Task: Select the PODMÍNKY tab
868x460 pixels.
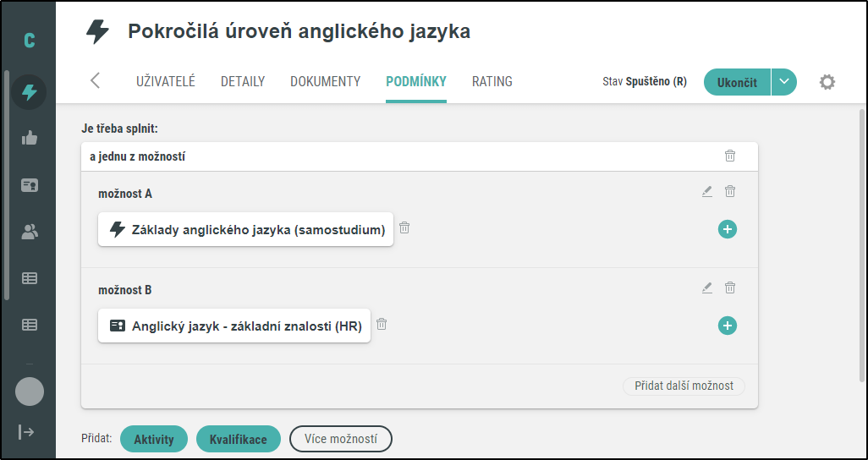Action: click(x=416, y=81)
